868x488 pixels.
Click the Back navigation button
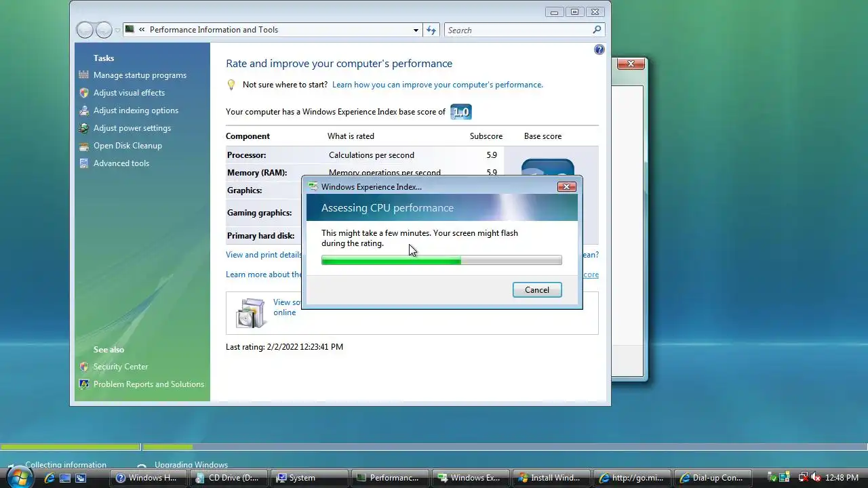coord(85,30)
